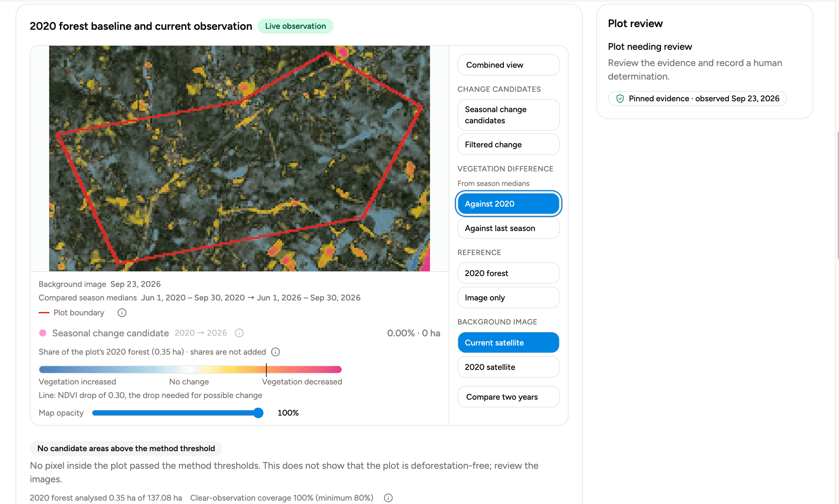Click the Map opacity slider handle
This screenshot has width=839, height=504.
click(258, 413)
